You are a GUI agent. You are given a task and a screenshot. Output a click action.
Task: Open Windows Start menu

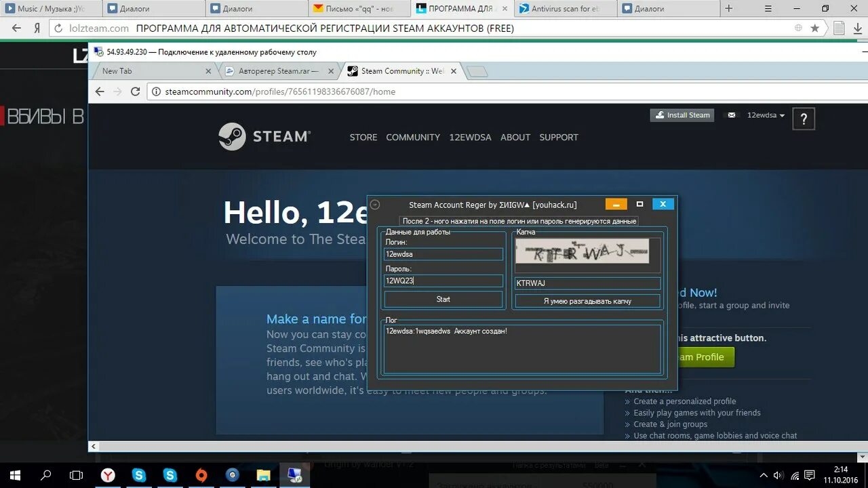(x=15, y=476)
